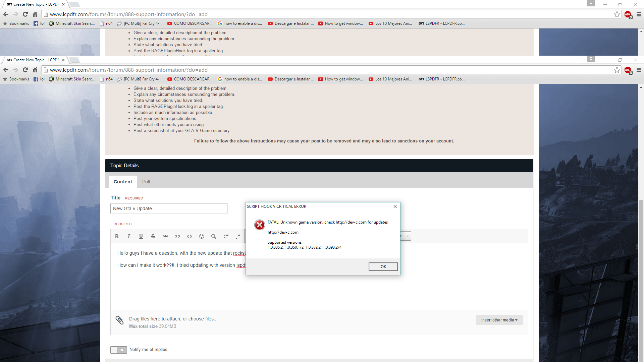Insert a bulleted list
The width and height of the screenshot is (644, 362).
[226, 236]
